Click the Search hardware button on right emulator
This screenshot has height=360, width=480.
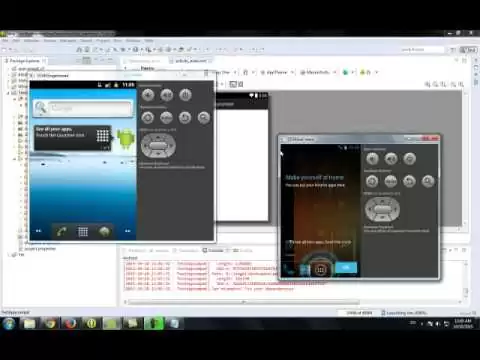tap(428, 181)
